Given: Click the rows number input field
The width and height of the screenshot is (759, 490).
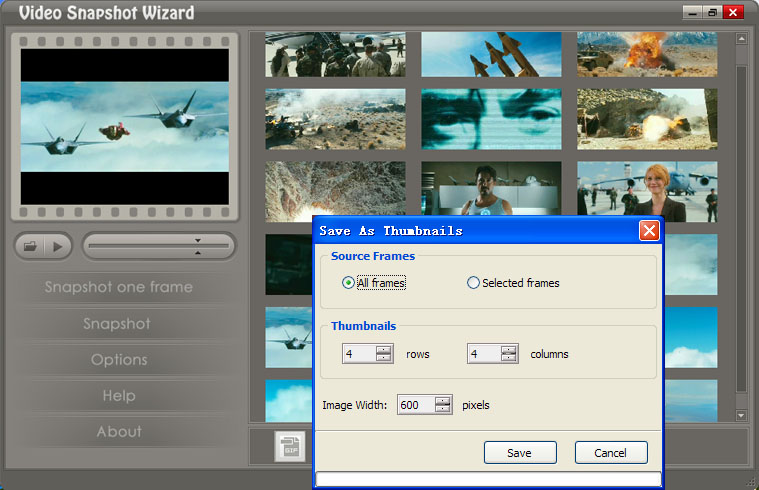Looking at the screenshot, I should pyautogui.click(x=359, y=353).
